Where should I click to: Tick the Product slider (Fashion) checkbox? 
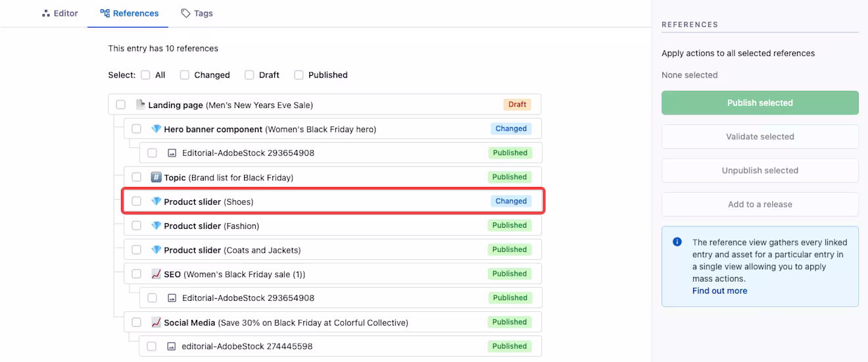[x=136, y=226]
